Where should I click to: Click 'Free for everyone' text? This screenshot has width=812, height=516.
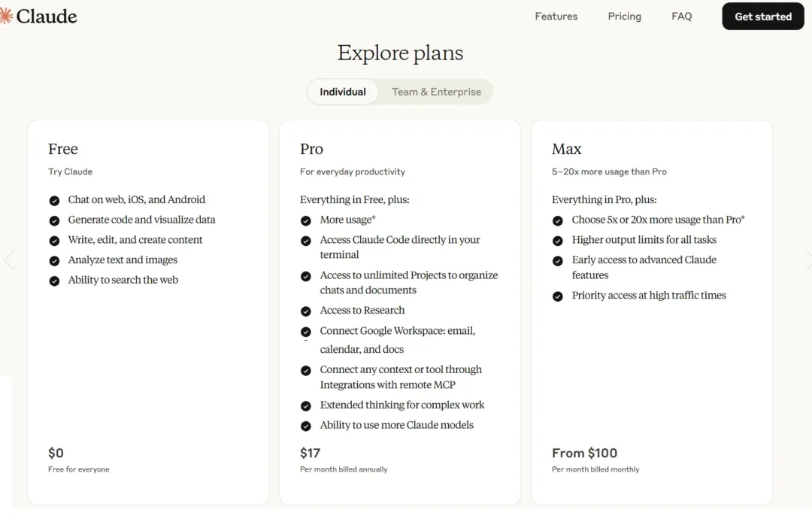click(x=79, y=469)
